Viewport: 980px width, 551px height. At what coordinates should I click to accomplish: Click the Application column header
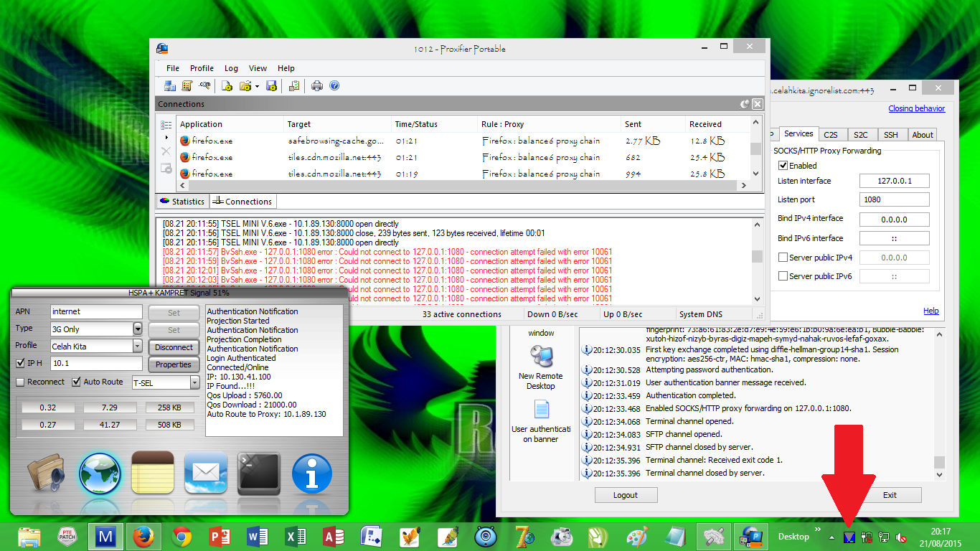(x=229, y=124)
